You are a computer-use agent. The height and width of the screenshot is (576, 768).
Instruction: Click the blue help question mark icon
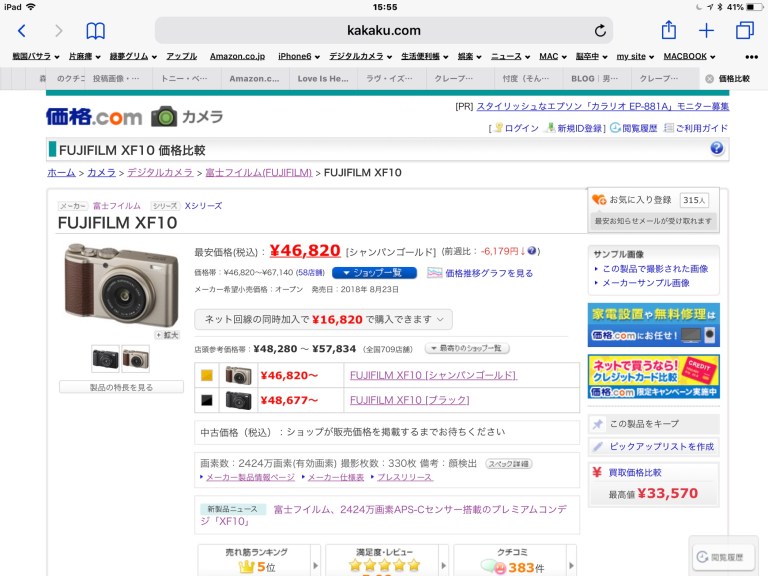point(716,149)
